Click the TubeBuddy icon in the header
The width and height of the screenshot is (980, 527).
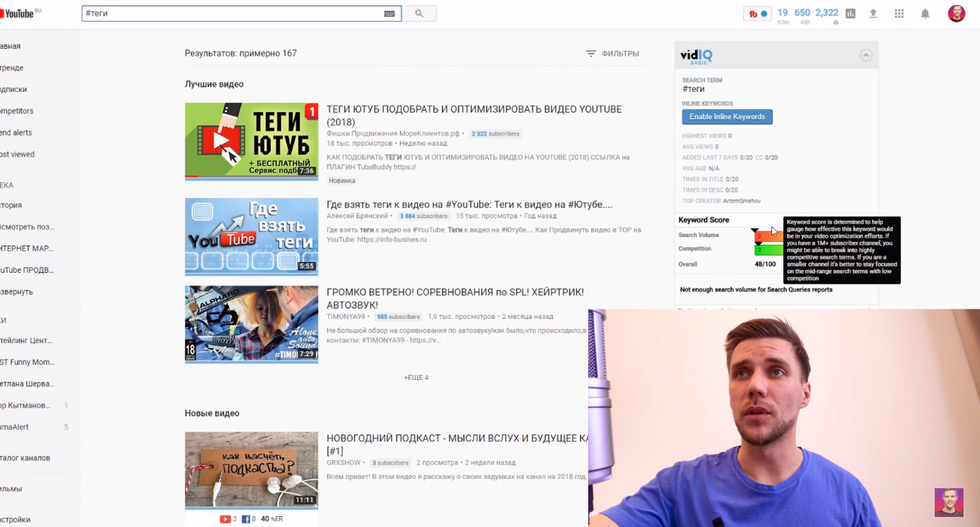click(754, 14)
